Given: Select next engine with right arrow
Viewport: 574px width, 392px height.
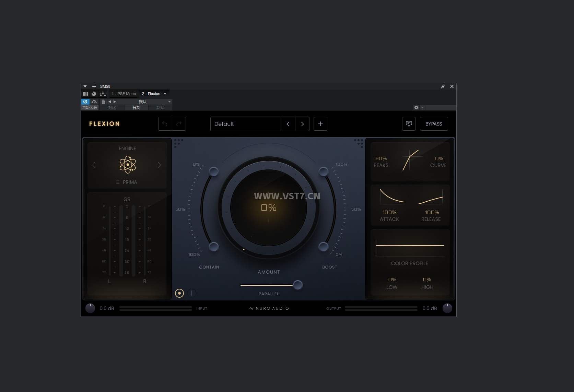Looking at the screenshot, I should point(159,165).
